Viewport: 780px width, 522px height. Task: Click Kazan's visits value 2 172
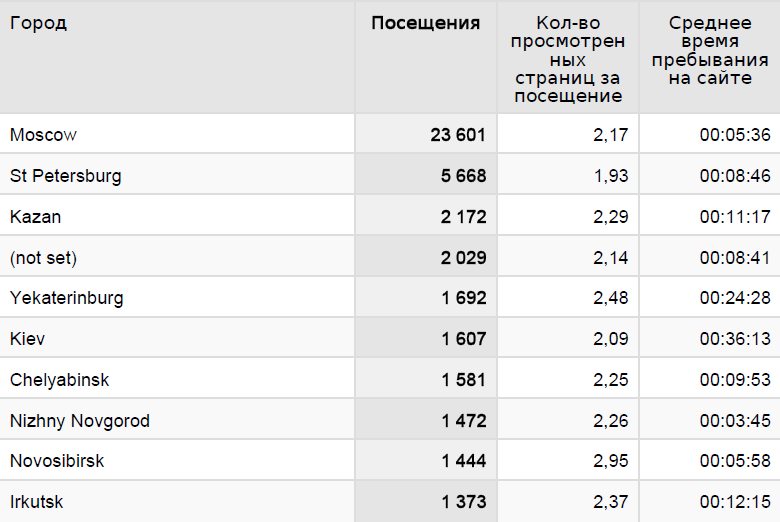(463, 217)
